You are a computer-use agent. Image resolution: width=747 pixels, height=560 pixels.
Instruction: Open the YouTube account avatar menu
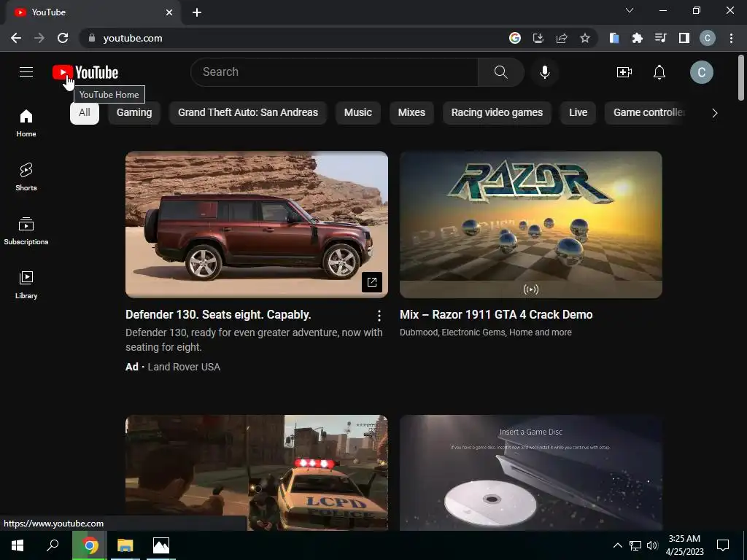click(701, 72)
